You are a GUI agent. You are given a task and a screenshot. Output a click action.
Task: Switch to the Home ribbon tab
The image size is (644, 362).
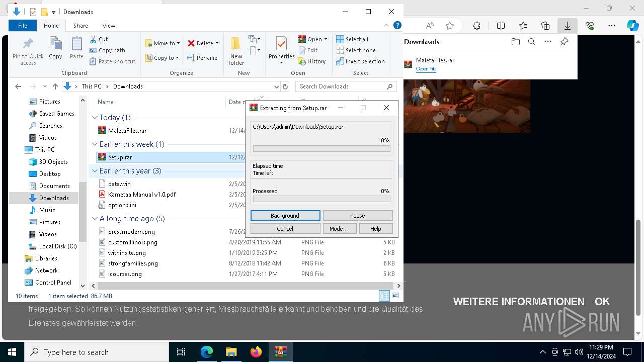point(51,26)
